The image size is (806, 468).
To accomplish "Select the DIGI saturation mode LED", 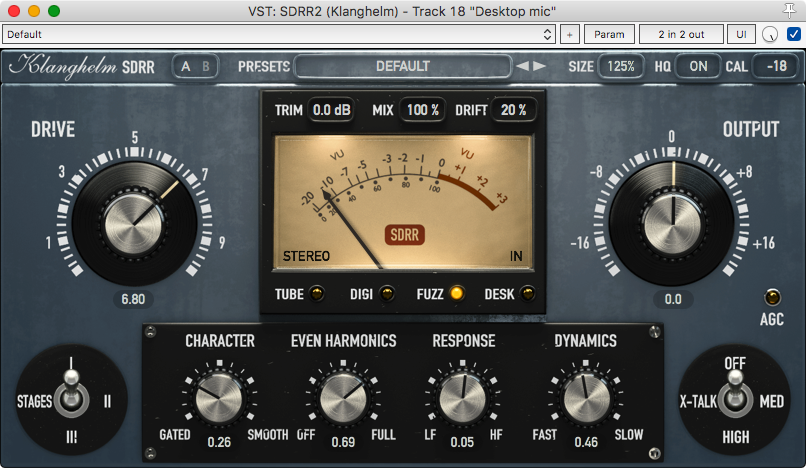I will pos(387,294).
